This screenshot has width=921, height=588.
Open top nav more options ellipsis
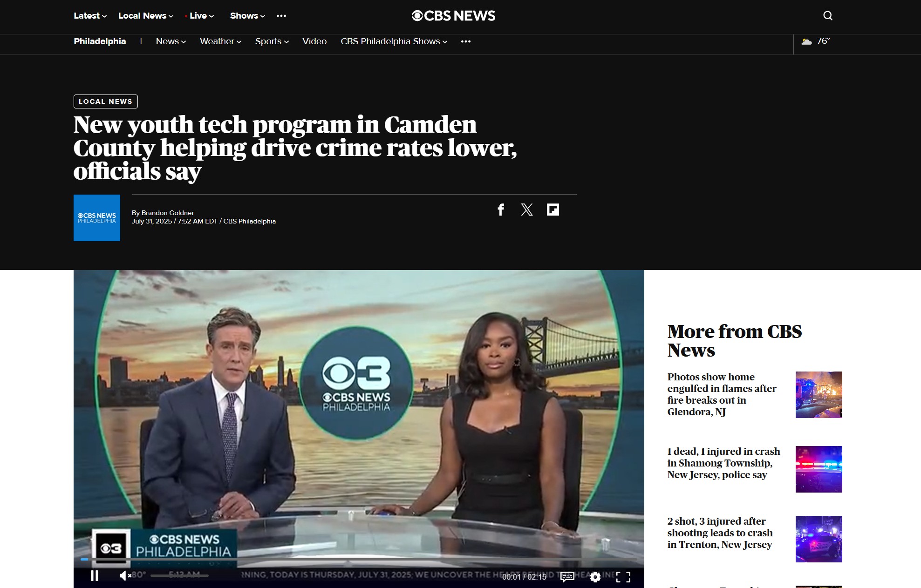pos(281,16)
